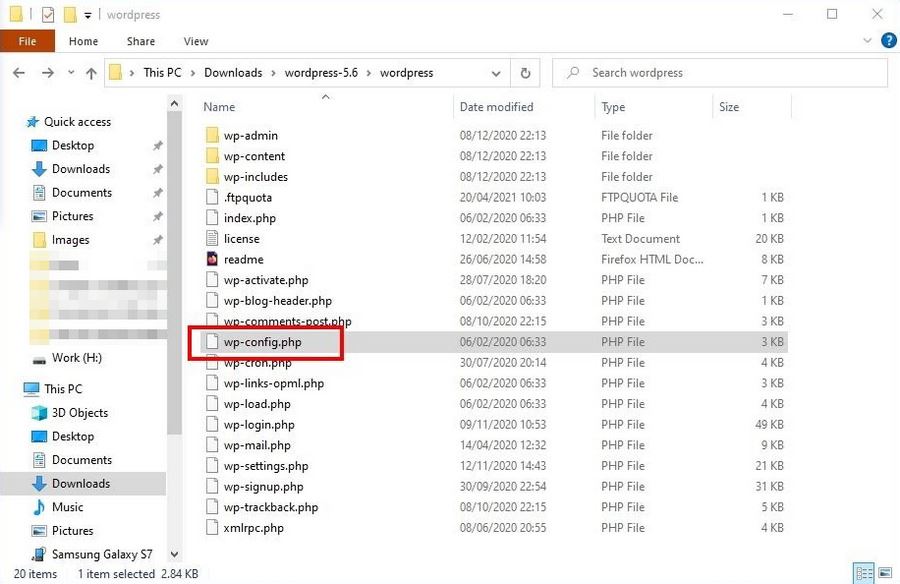
Task: Open Explorer help question mark
Action: pos(889,40)
